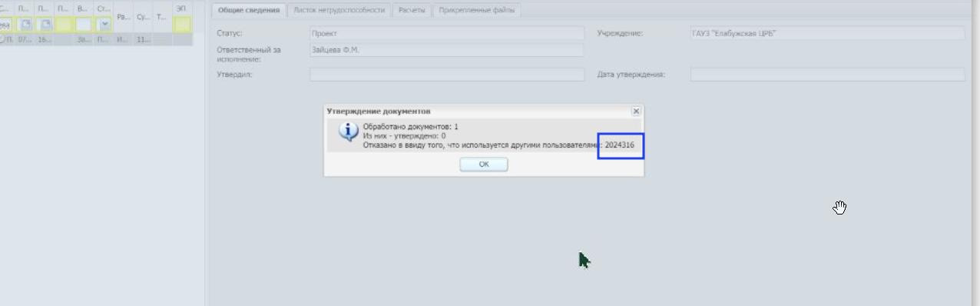Switch to Листок нетрудоспособности tab
Image resolution: width=980 pixels, height=306 pixels.
point(339,11)
